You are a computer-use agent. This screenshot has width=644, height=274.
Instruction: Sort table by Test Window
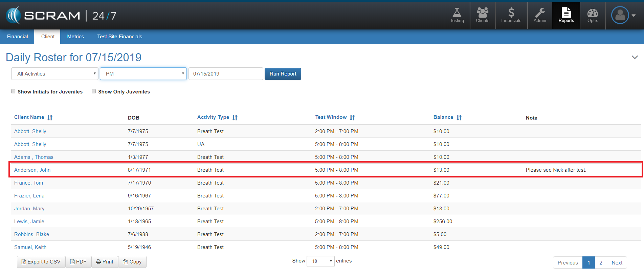(352, 118)
